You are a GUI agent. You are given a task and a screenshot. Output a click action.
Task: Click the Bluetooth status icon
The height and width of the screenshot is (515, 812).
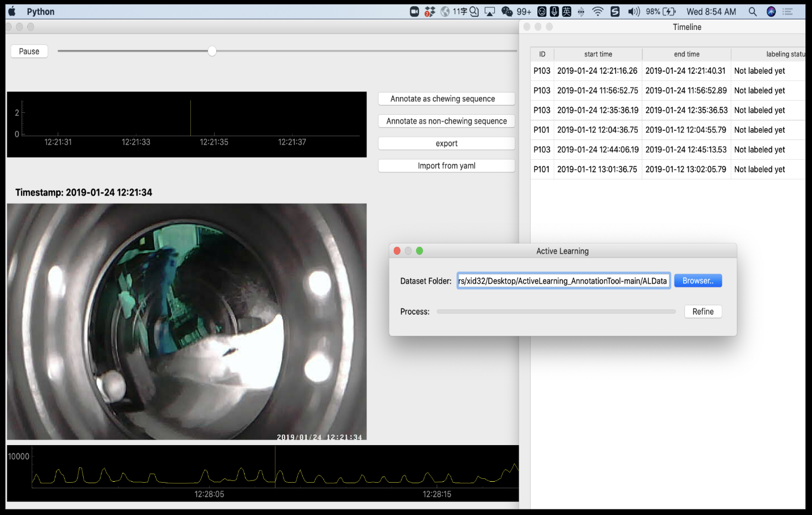click(x=581, y=12)
